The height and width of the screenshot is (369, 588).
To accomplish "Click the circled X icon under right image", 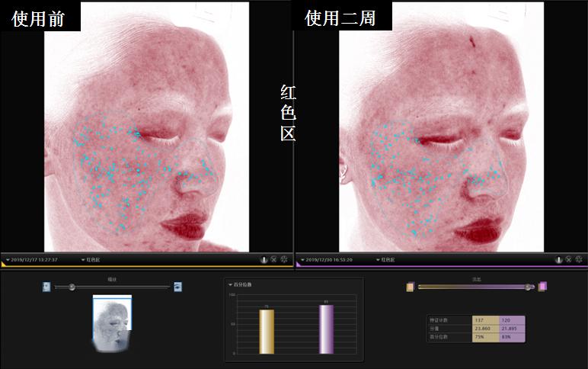I will [x=568, y=259].
